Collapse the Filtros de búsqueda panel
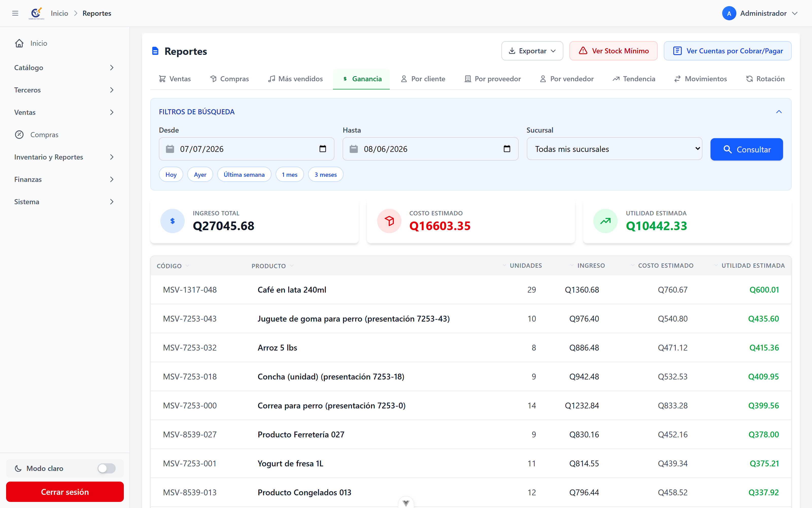Screen dimensions: 812x508 point(779,112)
